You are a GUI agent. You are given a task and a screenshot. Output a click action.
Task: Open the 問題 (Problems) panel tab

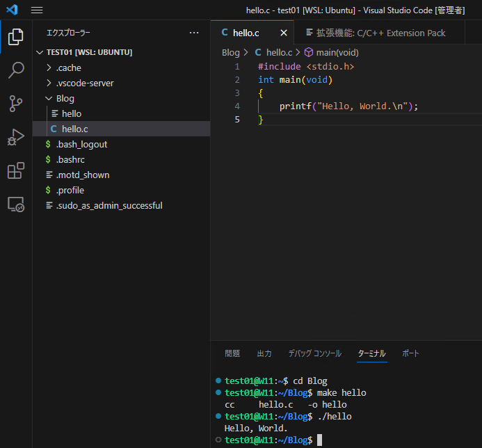tap(232, 353)
